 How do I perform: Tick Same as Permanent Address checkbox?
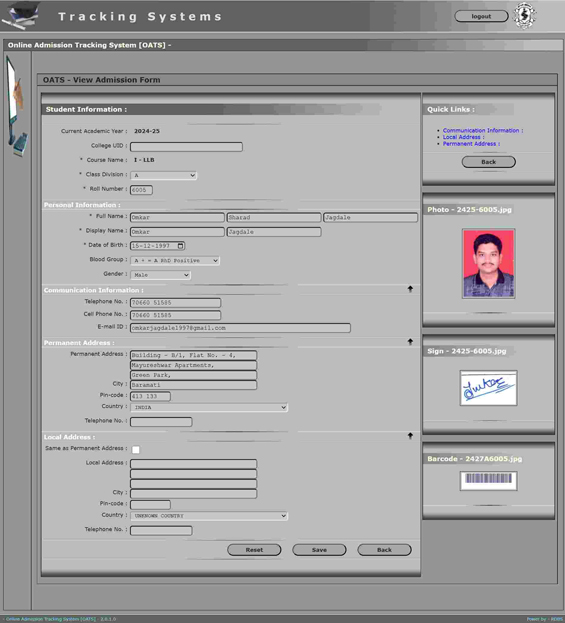[136, 450]
